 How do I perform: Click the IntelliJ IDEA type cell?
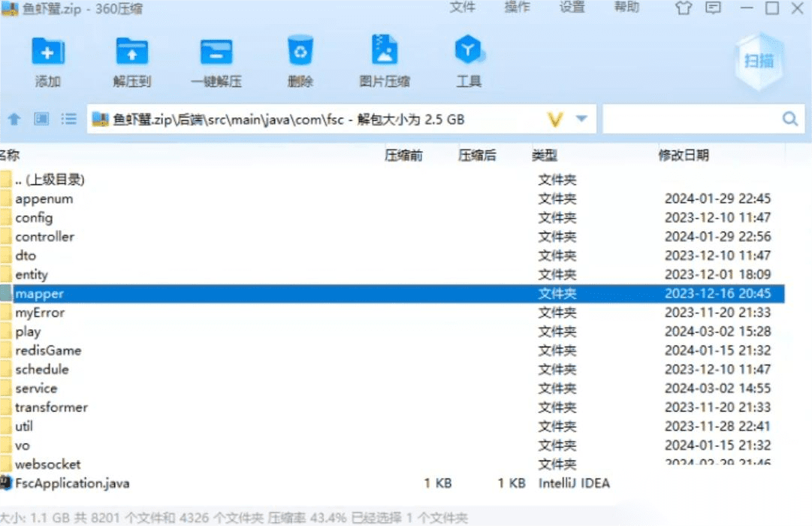(x=574, y=483)
